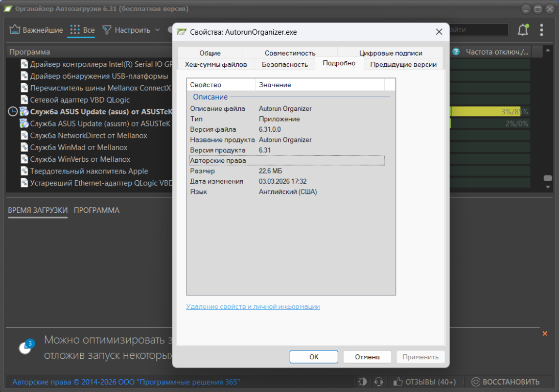Click the Отмена button
The width and height of the screenshot is (559, 392).
pos(367,357)
